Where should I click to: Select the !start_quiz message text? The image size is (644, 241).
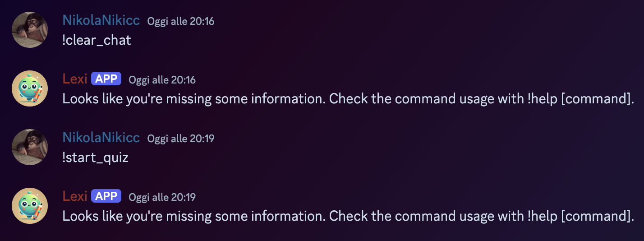95,158
